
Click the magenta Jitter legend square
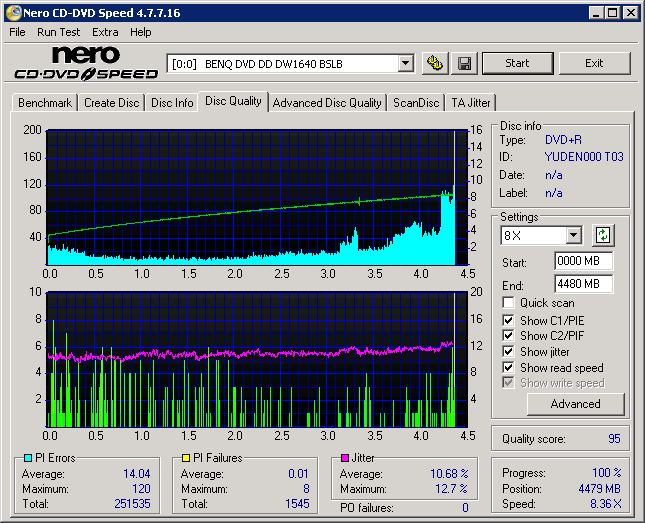pyautogui.click(x=344, y=458)
